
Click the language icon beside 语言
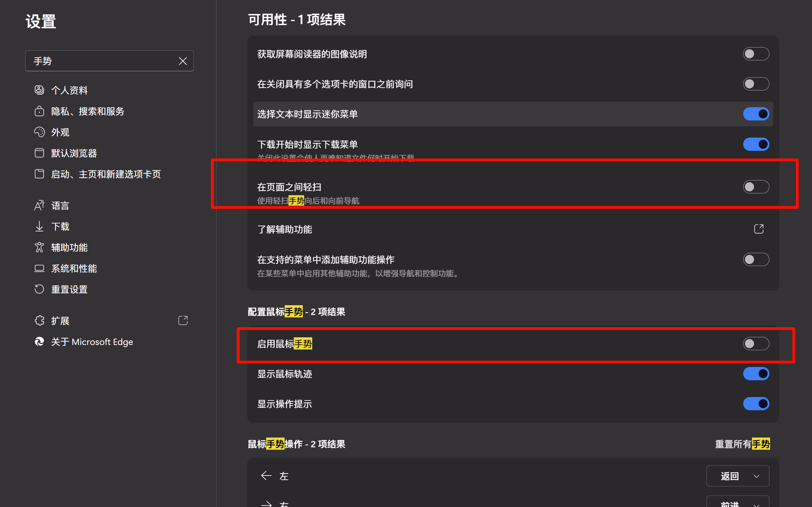click(x=39, y=205)
